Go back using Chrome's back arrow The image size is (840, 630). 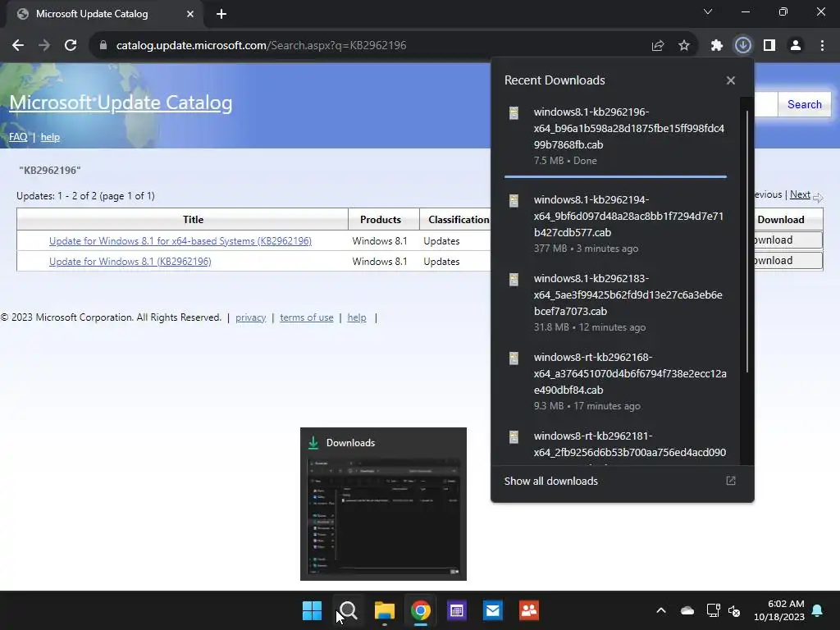18,46
